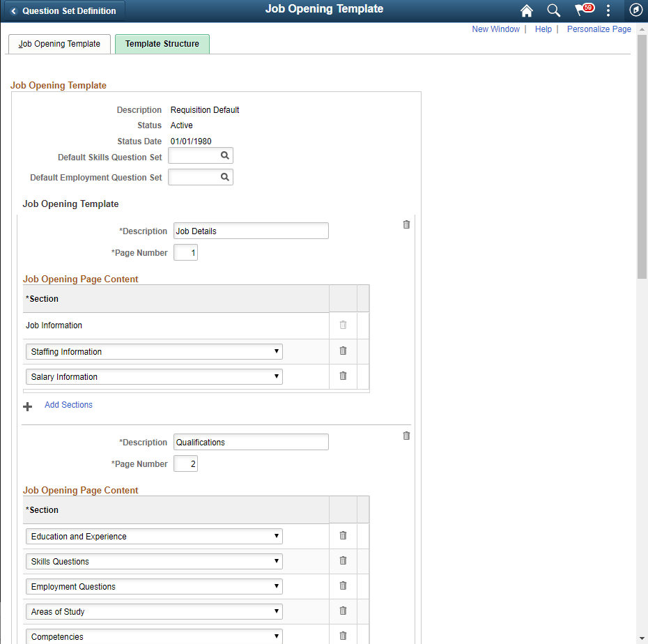Screen dimensions: 648x644
Task: Open the New Window link
Action: tap(495, 29)
